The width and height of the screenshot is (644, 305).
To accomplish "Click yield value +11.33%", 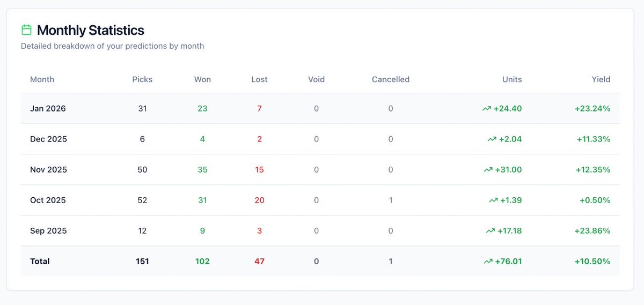I will (594, 139).
